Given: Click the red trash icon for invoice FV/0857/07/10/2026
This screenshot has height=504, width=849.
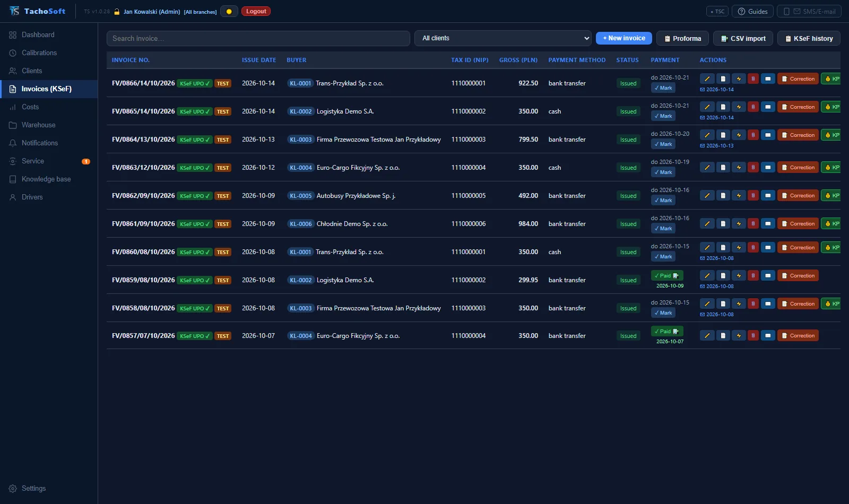Looking at the screenshot, I should pyautogui.click(x=753, y=336).
